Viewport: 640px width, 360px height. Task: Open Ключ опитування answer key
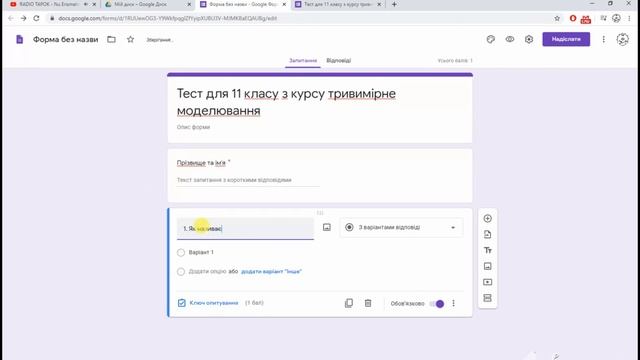click(209, 303)
